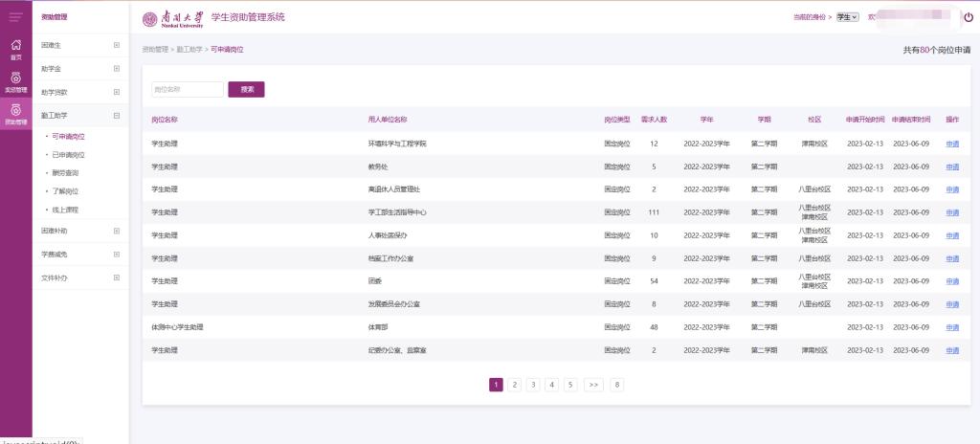
Task: Go to 首页 home icon
Action: (15, 49)
